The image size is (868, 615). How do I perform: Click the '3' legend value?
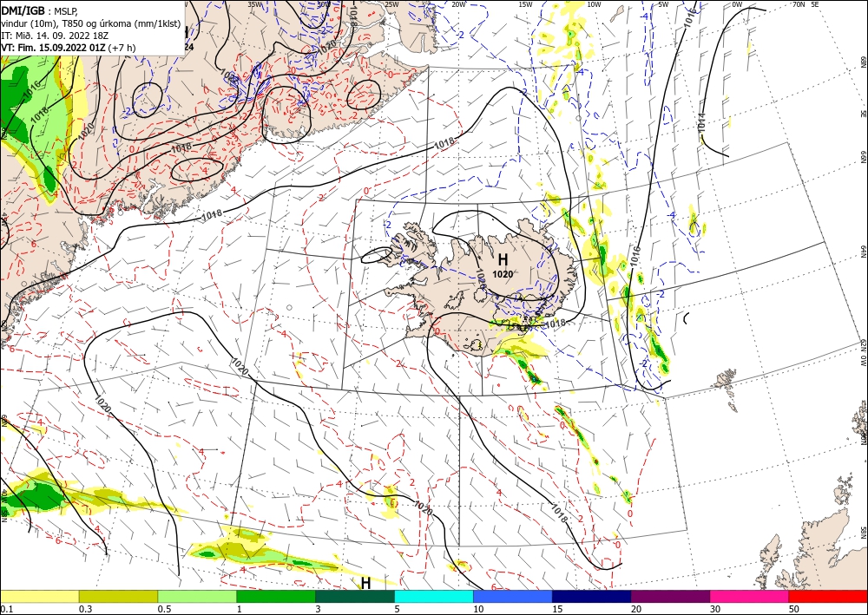(318, 609)
